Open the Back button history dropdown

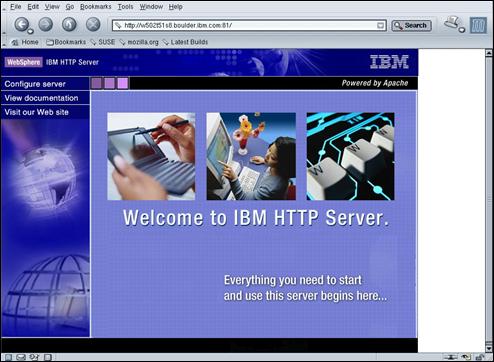click(x=31, y=31)
